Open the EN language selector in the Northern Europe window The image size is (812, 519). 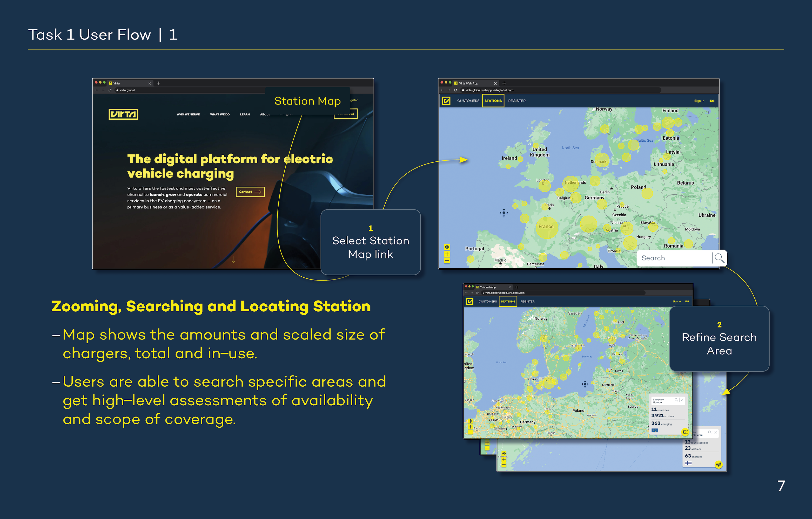coord(687,302)
